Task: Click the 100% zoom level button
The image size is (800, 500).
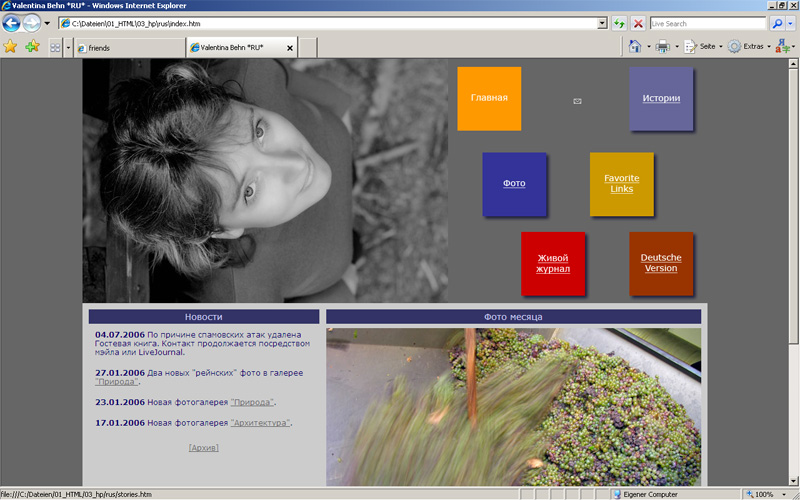Action: click(760, 494)
